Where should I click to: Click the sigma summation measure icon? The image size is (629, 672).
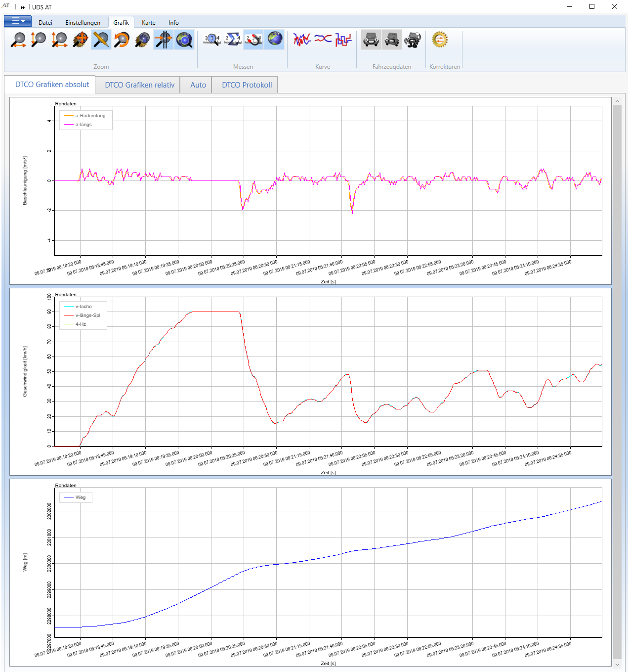point(233,40)
